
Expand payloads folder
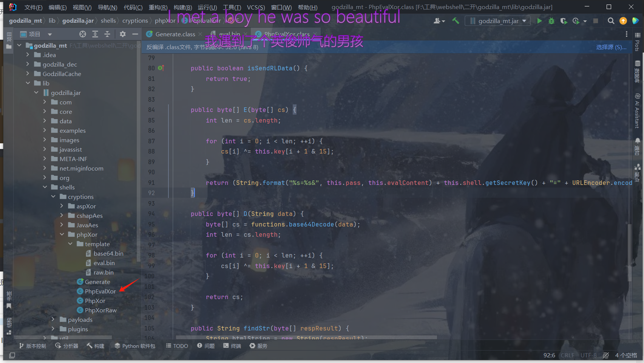click(53, 320)
